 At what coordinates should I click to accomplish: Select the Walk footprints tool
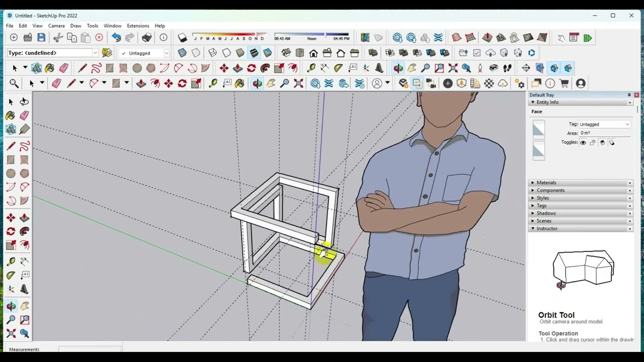point(507,68)
